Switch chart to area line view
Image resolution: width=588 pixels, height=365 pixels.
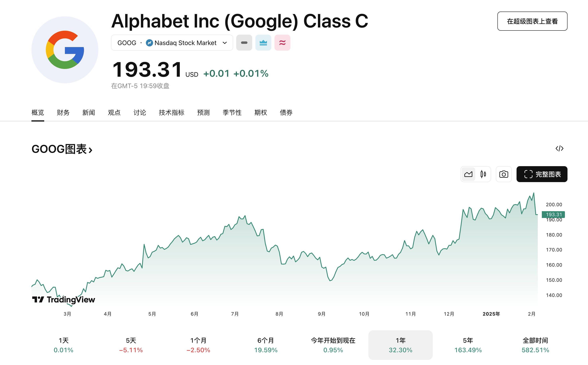[x=468, y=174]
